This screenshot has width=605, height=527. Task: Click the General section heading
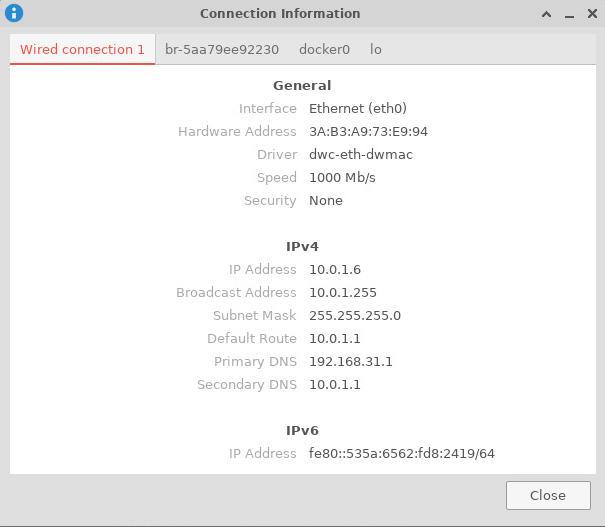click(x=302, y=85)
